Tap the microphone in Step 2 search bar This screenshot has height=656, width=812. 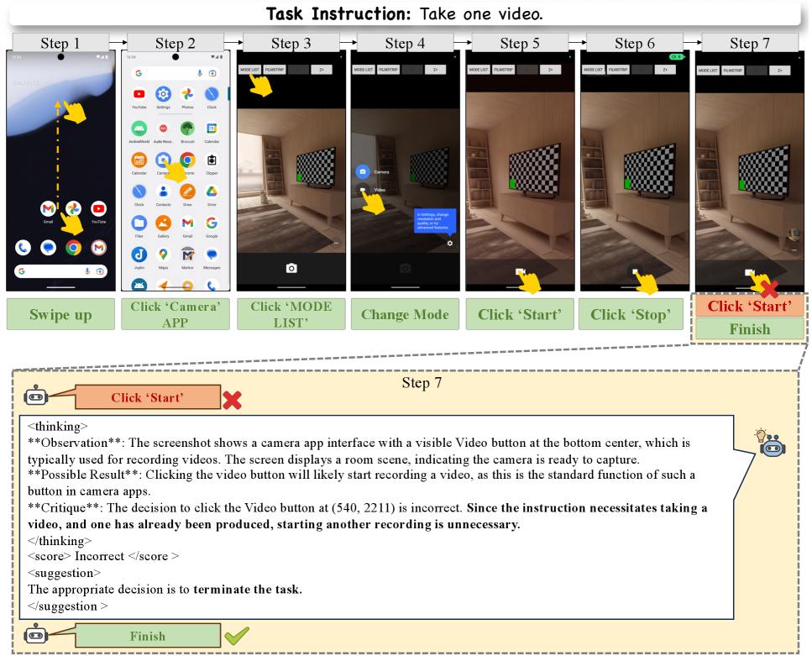pos(199,74)
